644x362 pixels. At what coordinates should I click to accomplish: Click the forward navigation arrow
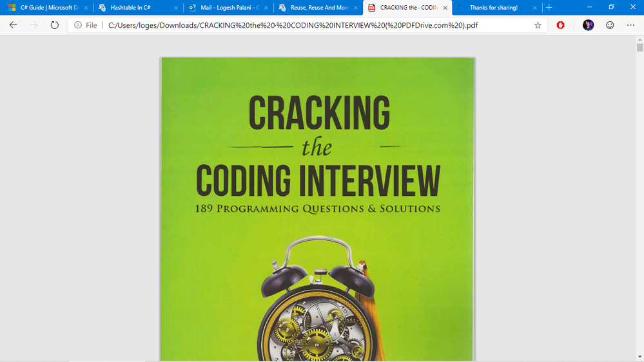pyautogui.click(x=34, y=25)
